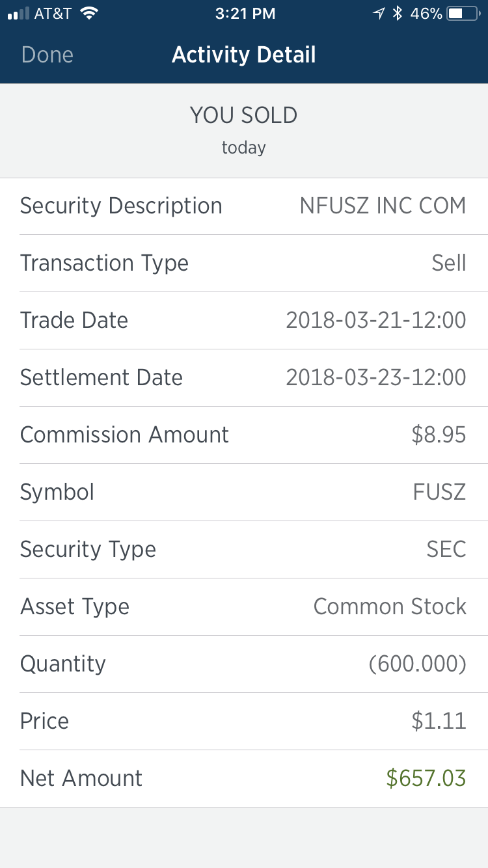Image resolution: width=488 pixels, height=868 pixels.
Task: Tap the Trade Date value
Action: [376, 321]
